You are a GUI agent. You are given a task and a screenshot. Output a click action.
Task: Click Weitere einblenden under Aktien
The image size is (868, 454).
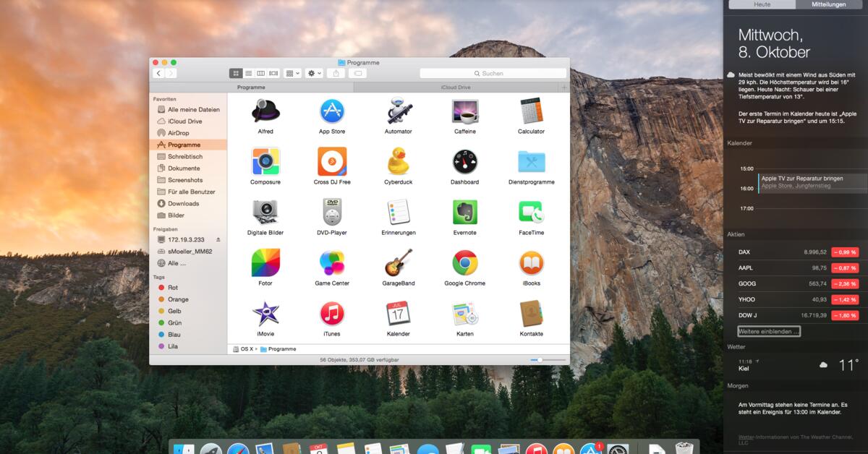tap(769, 331)
